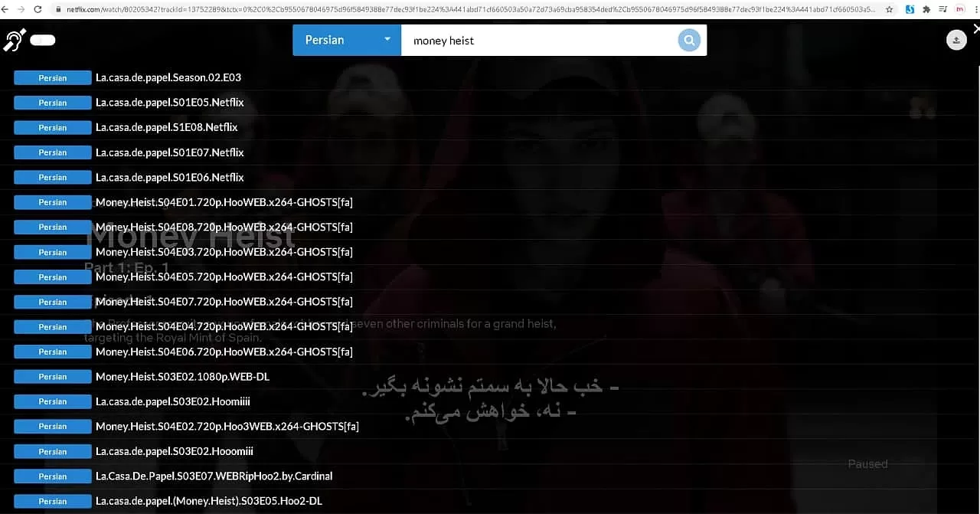
Task: Select La.casa.de.papel.S03E02.Hoomiiii subtitle
Action: [x=173, y=401]
